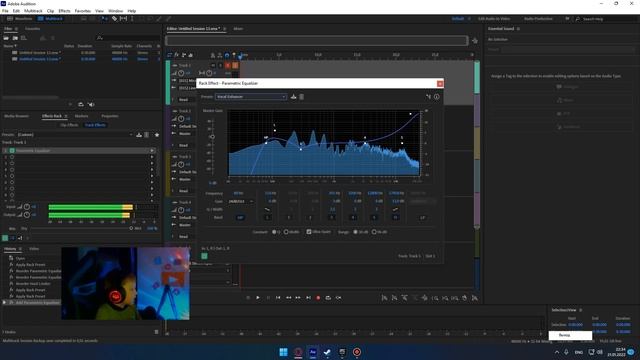Toggle power of Parametric Equalizer rack slot
The image size is (640, 360).
[12, 151]
